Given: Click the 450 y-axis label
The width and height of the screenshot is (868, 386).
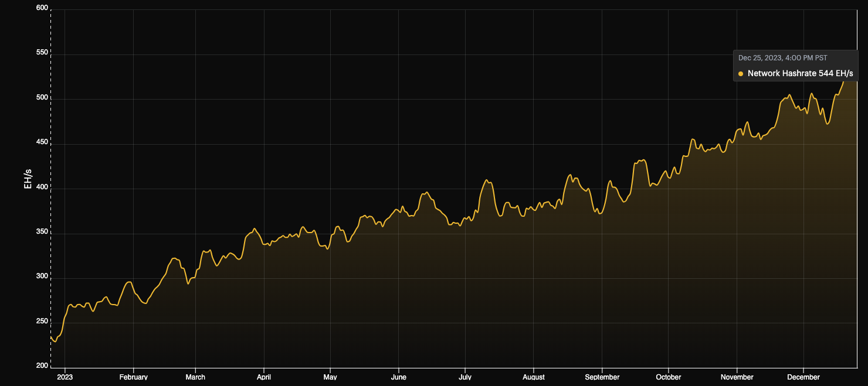Looking at the screenshot, I should (42, 142).
